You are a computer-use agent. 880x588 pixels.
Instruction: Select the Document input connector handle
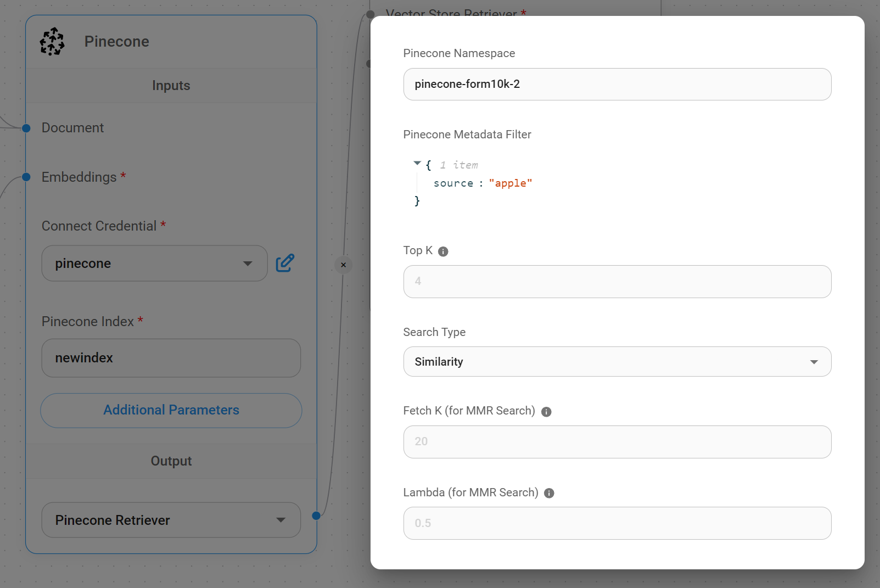[26, 128]
